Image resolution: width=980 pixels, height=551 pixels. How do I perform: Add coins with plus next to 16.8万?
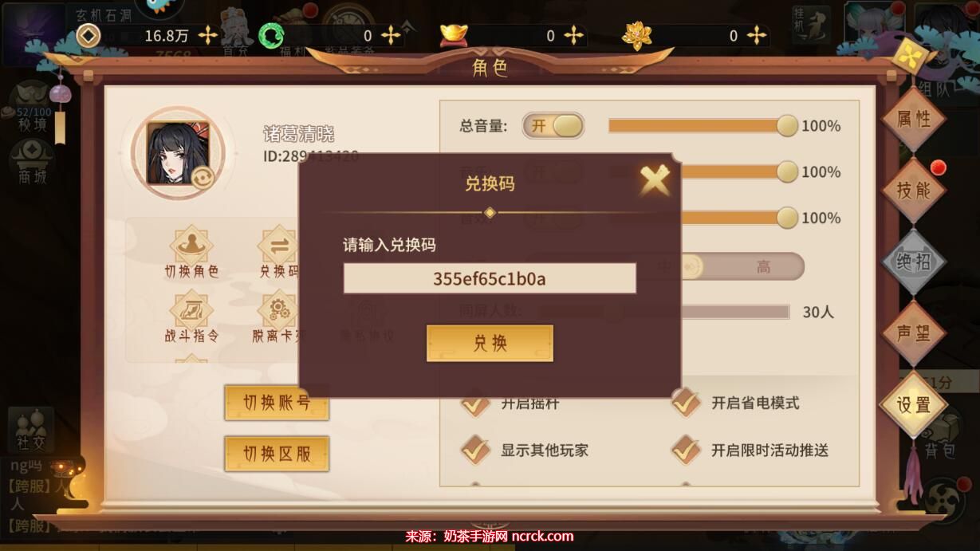pos(207,35)
